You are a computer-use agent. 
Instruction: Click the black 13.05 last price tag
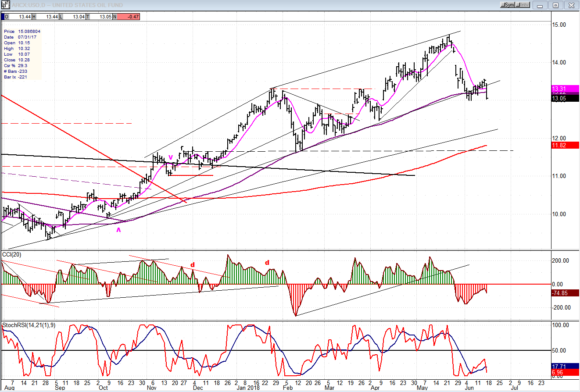click(565, 98)
